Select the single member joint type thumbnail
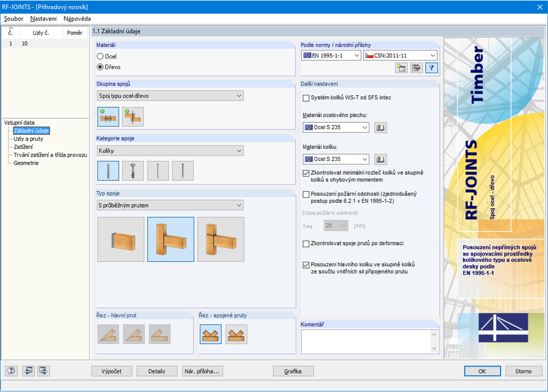548x392 pixels. (x=121, y=239)
